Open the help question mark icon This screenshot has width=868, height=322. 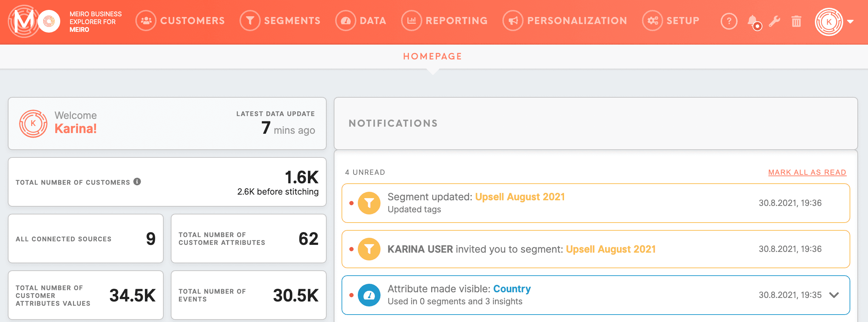[x=729, y=21]
